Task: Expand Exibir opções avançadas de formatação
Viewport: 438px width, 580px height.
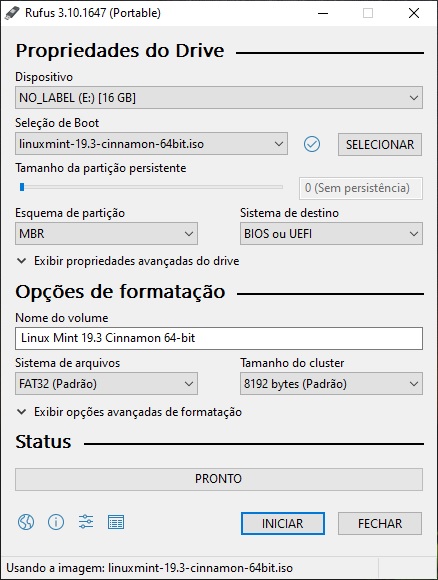Action: pyautogui.click(x=129, y=412)
